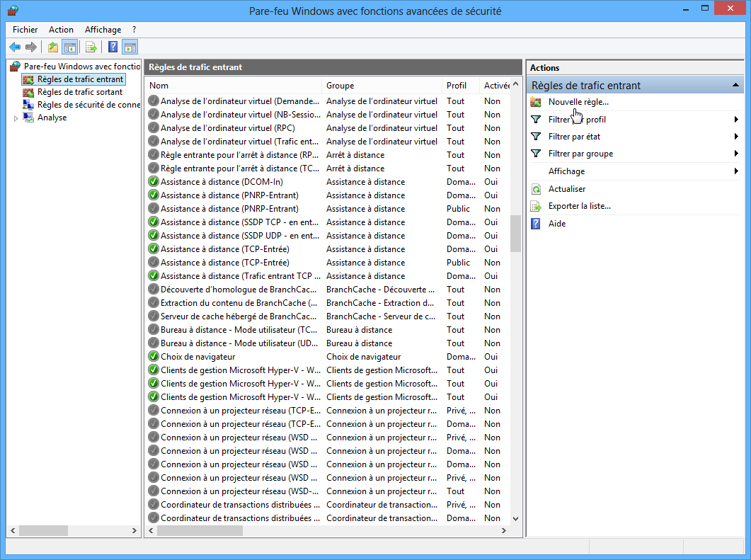Click the rules list vertical scrollbar thumb
The width and height of the screenshot is (751, 560).
click(515, 234)
